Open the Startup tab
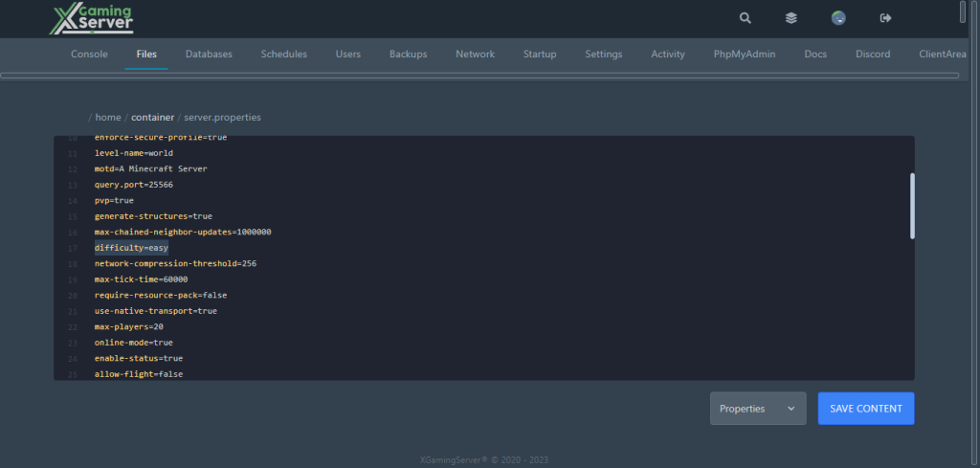980x468 pixels. click(x=540, y=55)
